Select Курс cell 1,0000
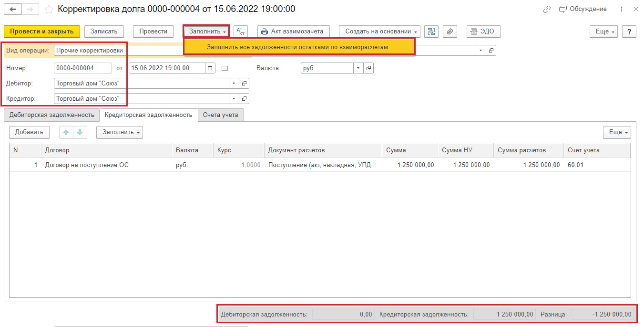 239,165
